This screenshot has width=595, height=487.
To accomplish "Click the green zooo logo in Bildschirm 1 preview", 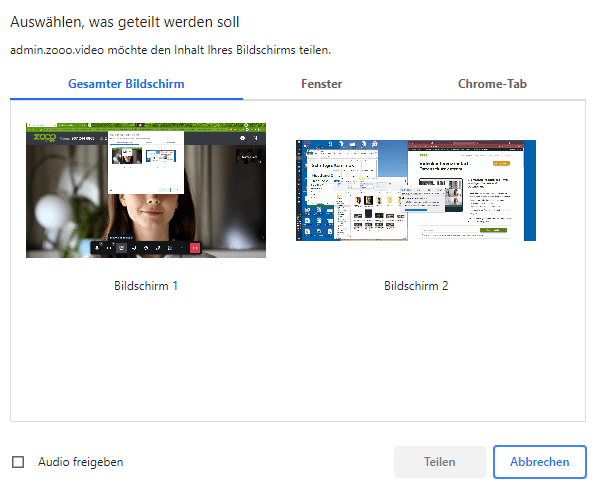I will [44, 138].
